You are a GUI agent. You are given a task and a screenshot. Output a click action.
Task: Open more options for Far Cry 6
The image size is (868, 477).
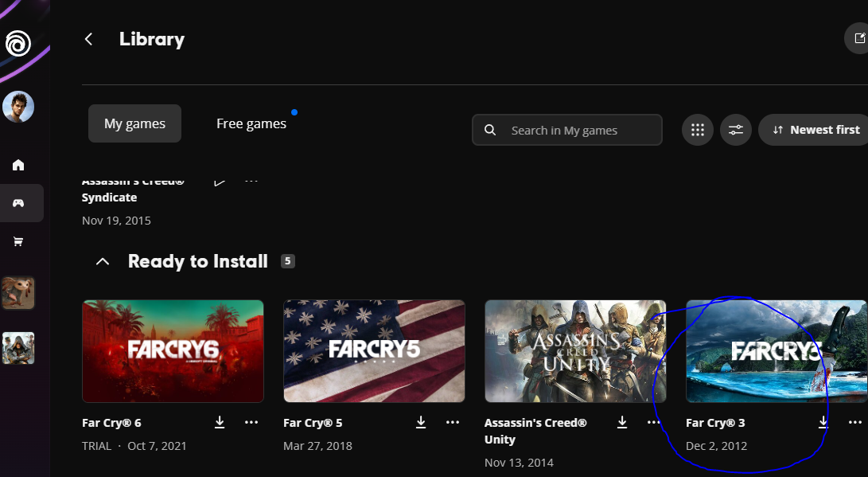click(x=251, y=422)
